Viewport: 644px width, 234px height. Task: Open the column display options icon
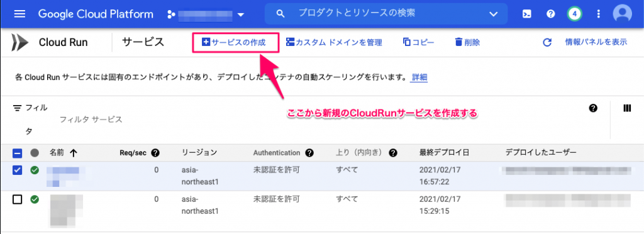(627, 108)
